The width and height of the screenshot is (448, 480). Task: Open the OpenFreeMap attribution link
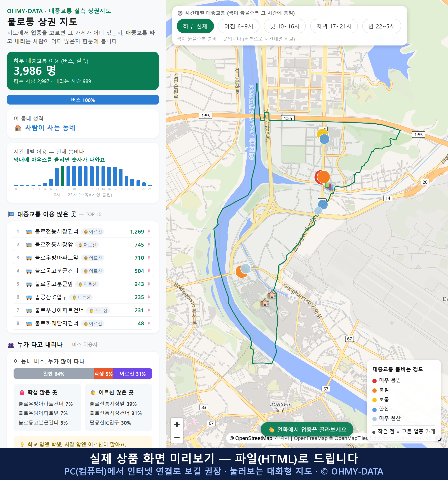pos(310,438)
